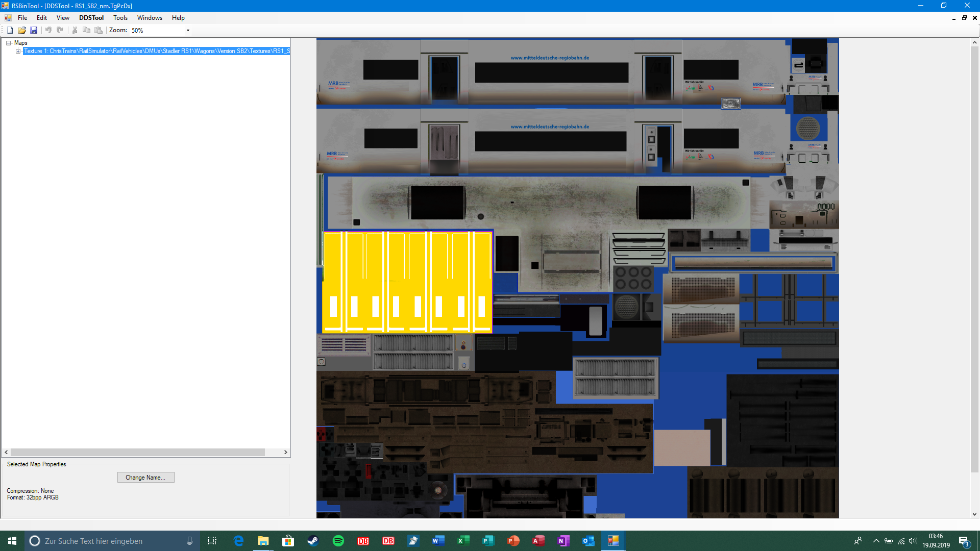Click the Undo arrow icon

48,30
